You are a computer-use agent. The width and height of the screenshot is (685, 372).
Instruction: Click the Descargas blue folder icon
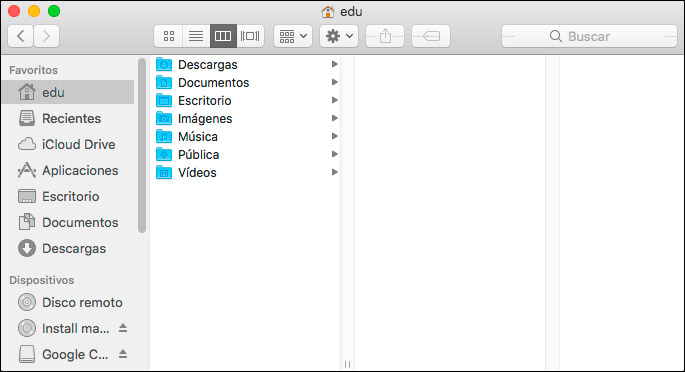[x=164, y=64]
